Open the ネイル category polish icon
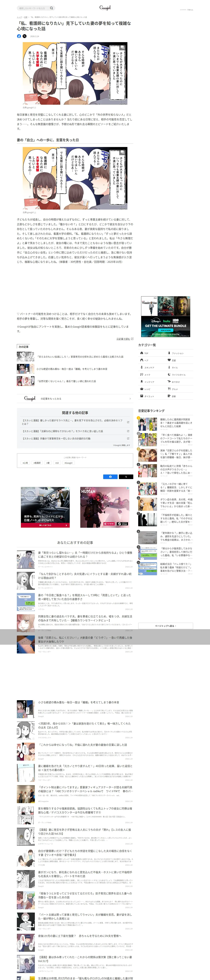 click(x=169, y=367)
